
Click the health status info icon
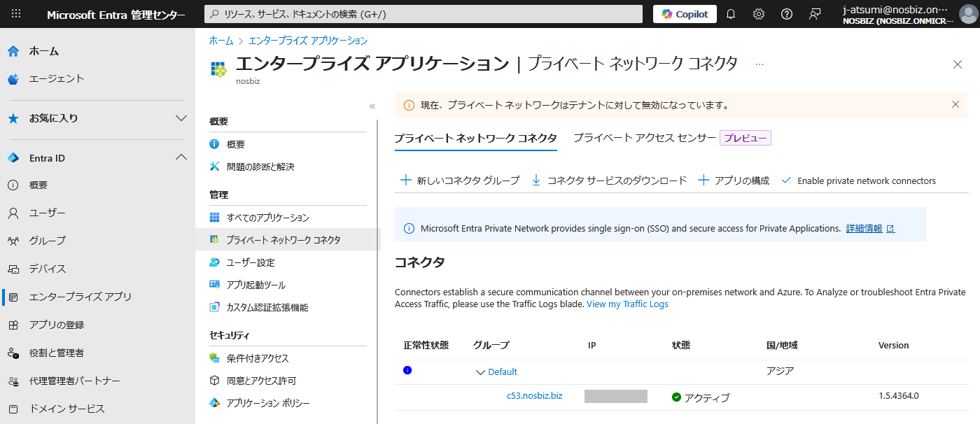point(407,370)
